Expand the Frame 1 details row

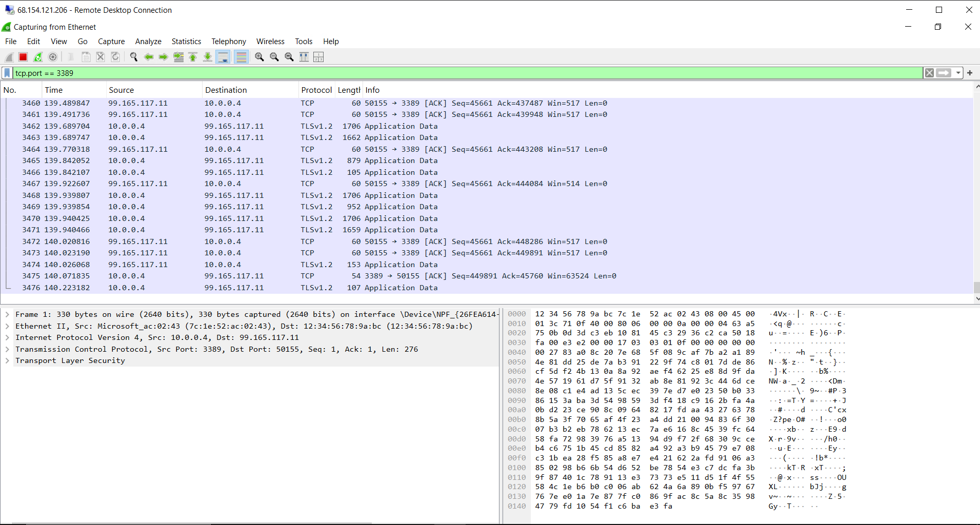coord(7,315)
